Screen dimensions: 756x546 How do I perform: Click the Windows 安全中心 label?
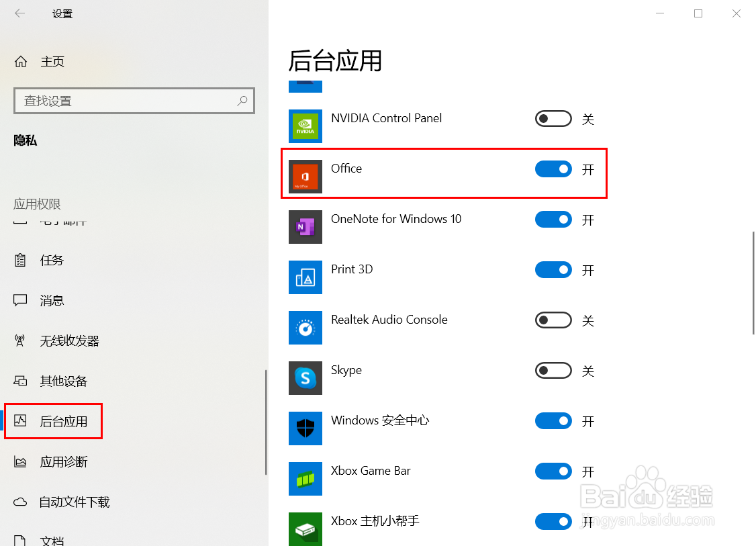coord(380,420)
